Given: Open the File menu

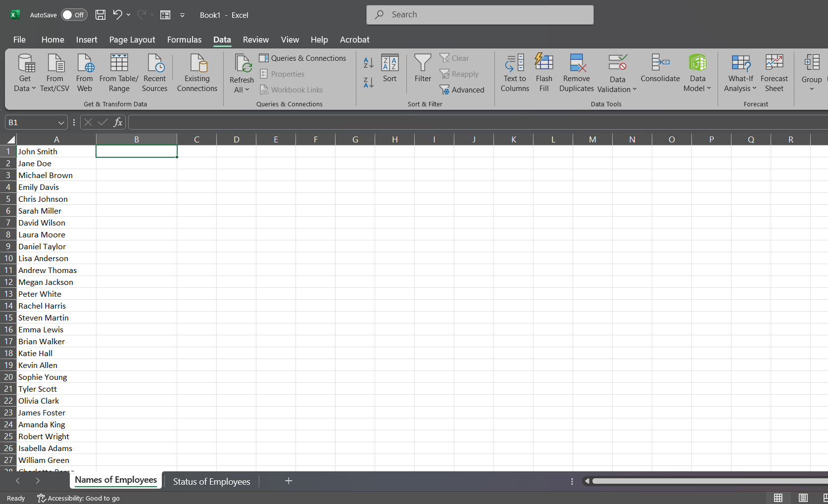Looking at the screenshot, I should pos(19,40).
